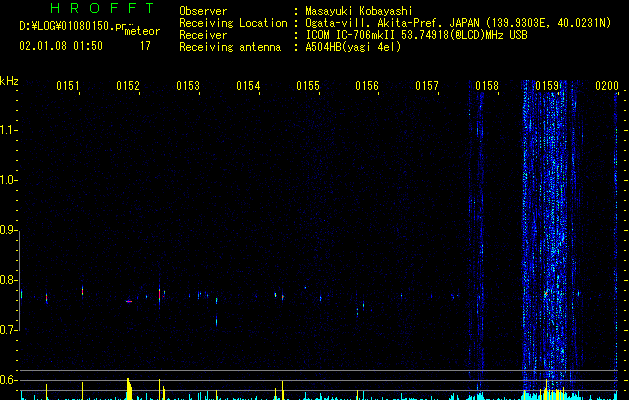
Task: Click the Receiver label
Action: click(x=203, y=35)
